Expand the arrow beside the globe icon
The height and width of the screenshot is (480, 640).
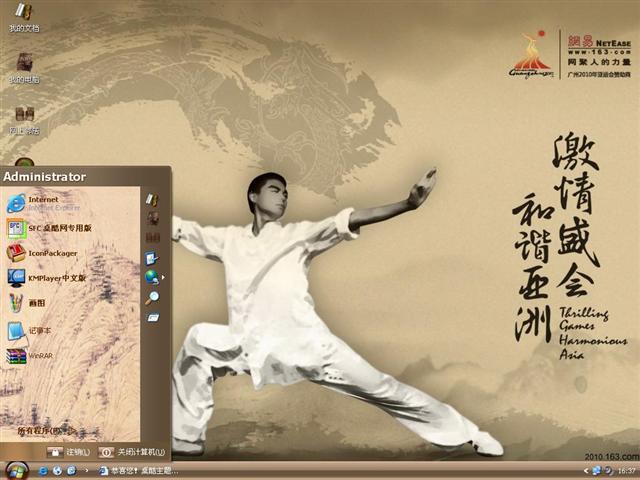[163, 278]
